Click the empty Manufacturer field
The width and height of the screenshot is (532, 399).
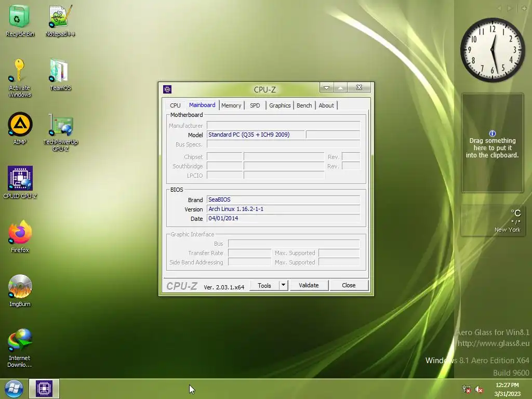pos(283,126)
